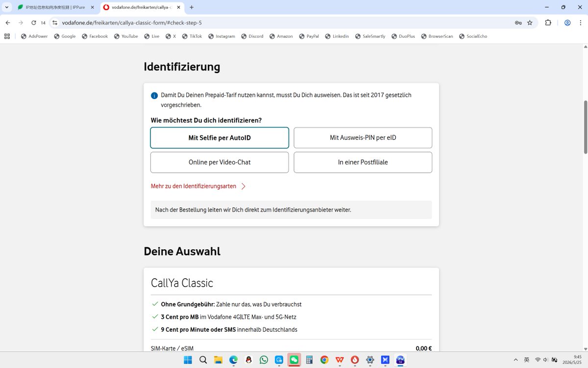Switch input language indicator 英
588x368 pixels.
tap(527, 360)
